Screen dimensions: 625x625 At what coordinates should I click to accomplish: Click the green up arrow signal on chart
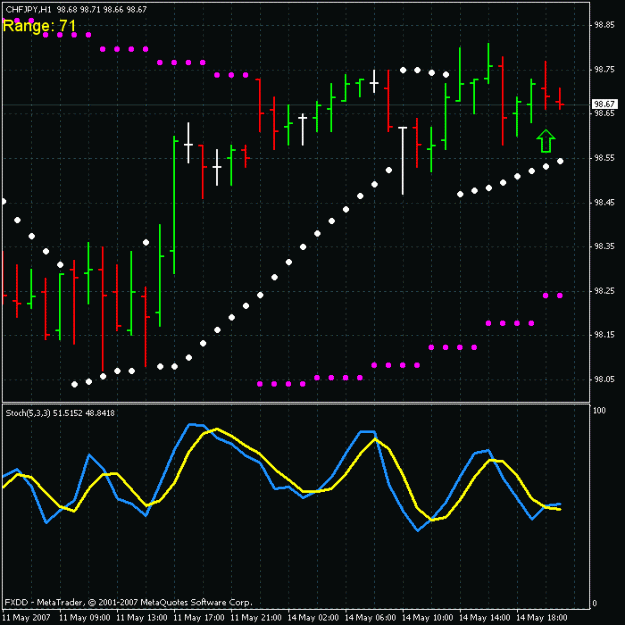pyautogui.click(x=546, y=141)
